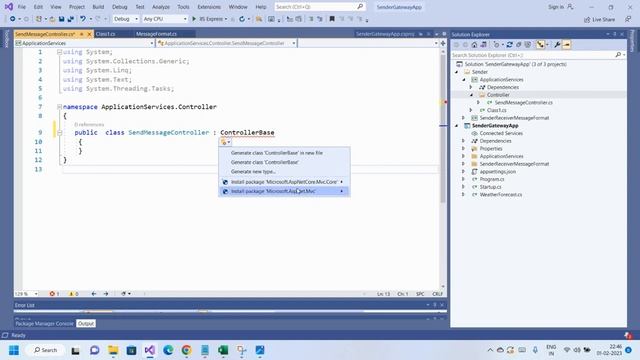This screenshot has width=640, height=360.
Task: Click the warning count icon in the editor status bar
Action: coord(71,293)
